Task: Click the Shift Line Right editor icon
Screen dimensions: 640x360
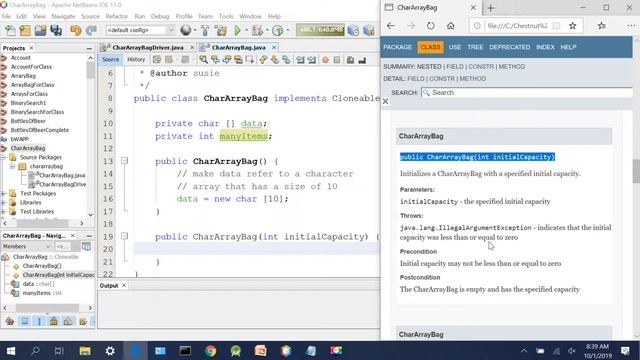Action: point(312,60)
